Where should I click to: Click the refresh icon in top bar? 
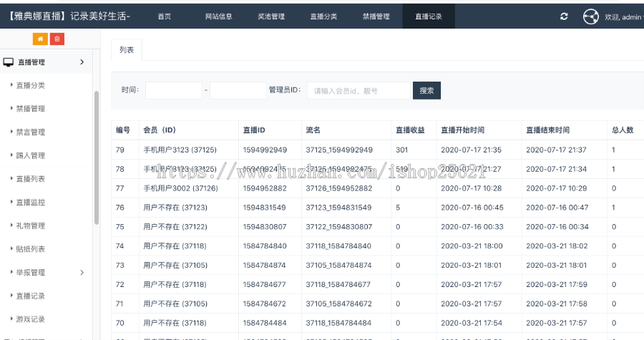click(564, 16)
